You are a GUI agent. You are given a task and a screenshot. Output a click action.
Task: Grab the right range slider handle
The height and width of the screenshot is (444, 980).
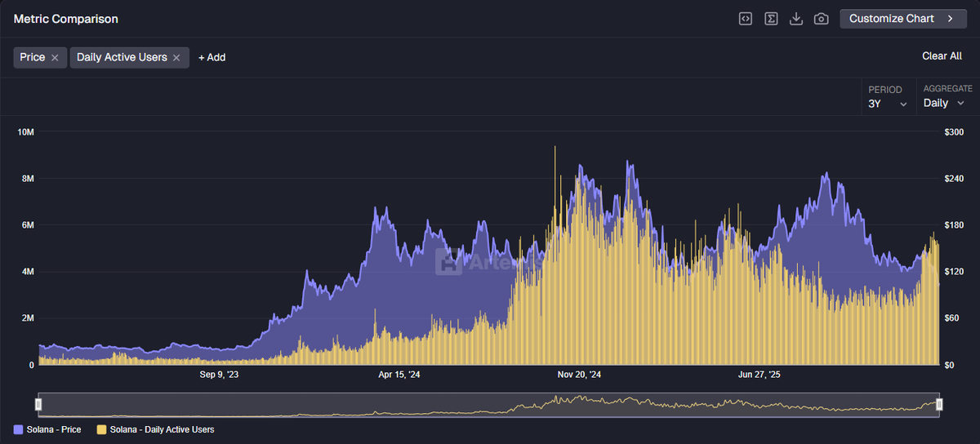(x=939, y=404)
